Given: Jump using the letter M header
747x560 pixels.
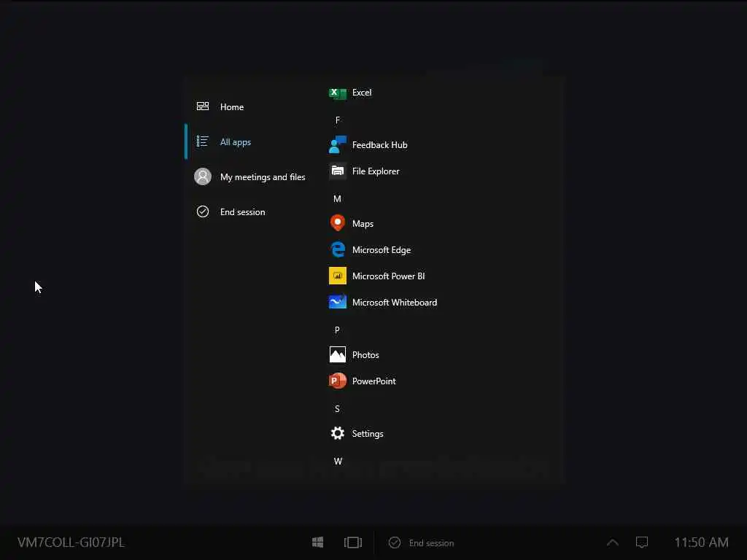Looking at the screenshot, I should (337, 199).
